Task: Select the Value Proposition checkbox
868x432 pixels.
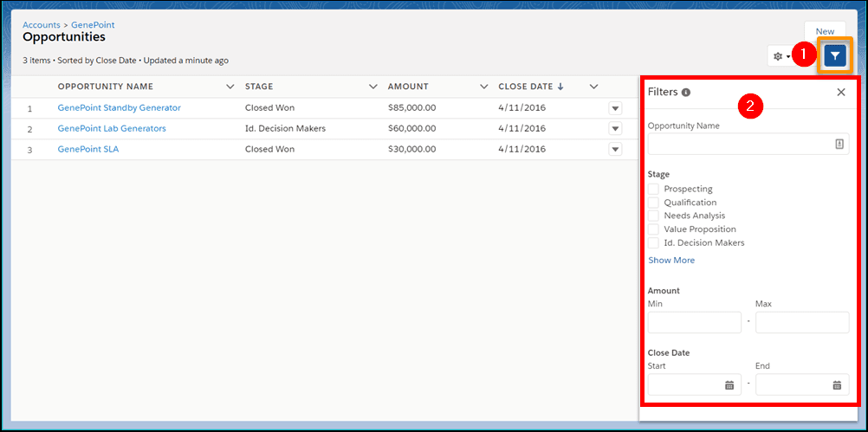Action: click(x=653, y=229)
